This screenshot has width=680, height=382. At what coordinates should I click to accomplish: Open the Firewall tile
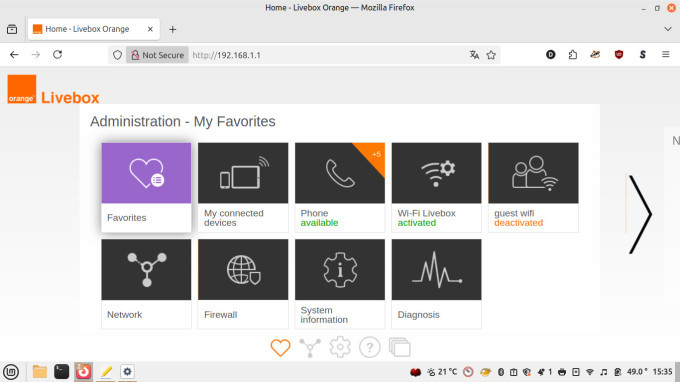pos(243,284)
